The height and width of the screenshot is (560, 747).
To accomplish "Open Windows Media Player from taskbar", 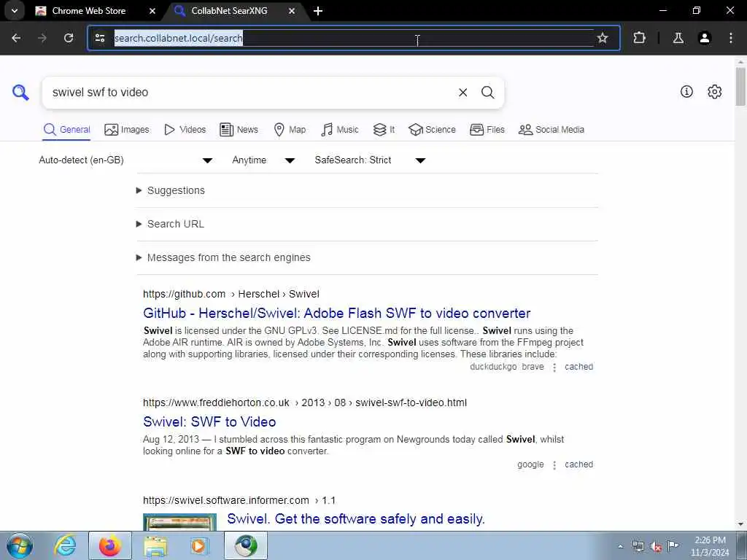I will (200, 545).
